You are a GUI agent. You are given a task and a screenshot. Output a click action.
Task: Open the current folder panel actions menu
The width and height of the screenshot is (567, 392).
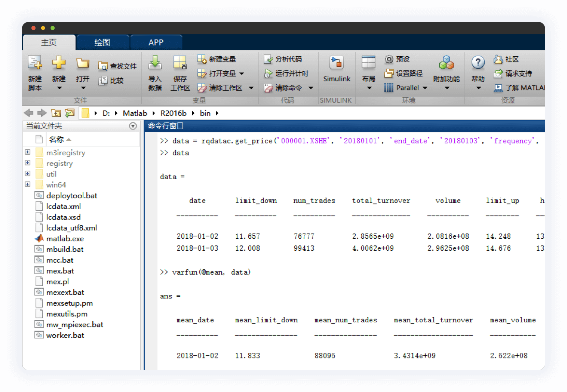click(133, 126)
